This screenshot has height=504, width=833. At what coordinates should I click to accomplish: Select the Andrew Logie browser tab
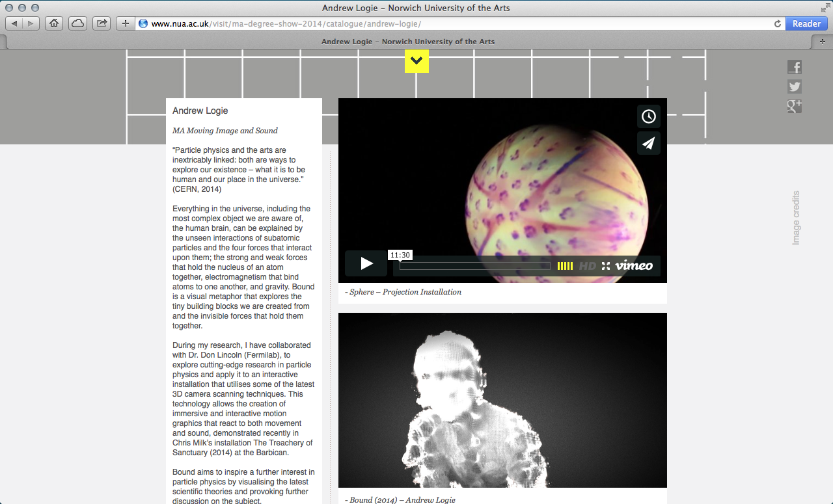pyautogui.click(x=408, y=41)
